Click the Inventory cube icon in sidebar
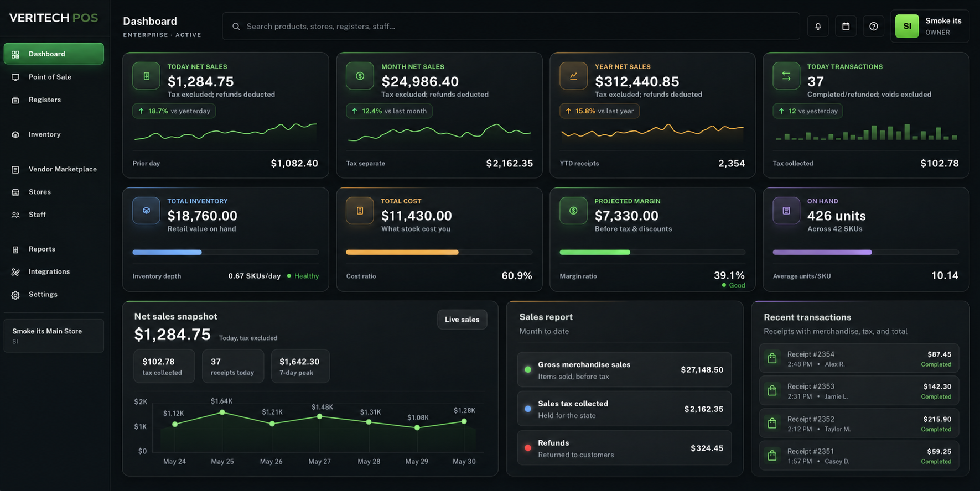Viewport: 980px width, 491px height. point(15,135)
